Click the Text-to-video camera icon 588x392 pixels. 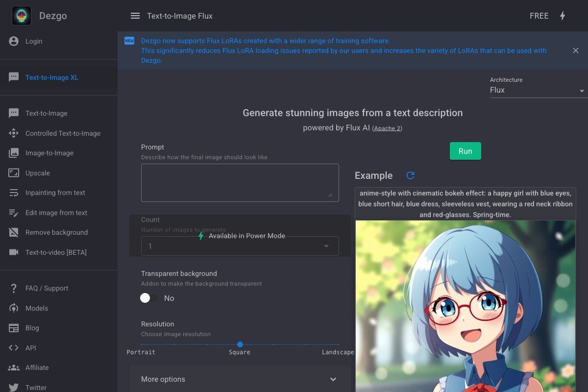click(x=14, y=252)
